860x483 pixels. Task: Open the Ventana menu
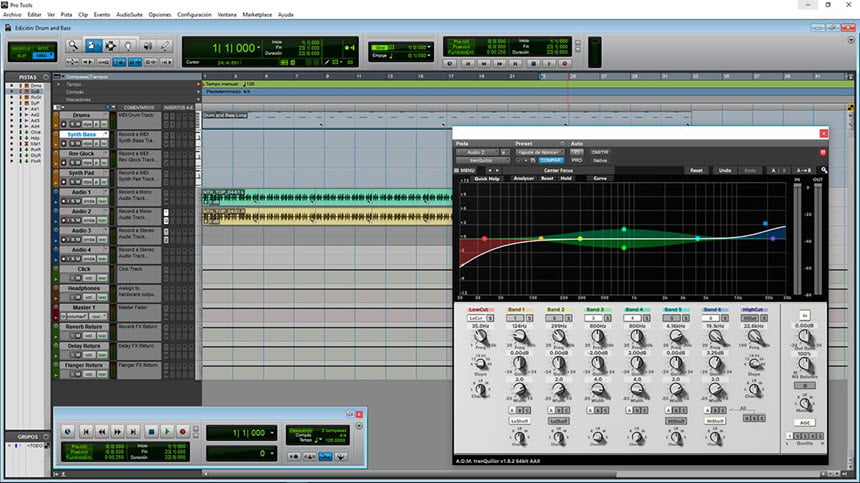[x=227, y=15]
